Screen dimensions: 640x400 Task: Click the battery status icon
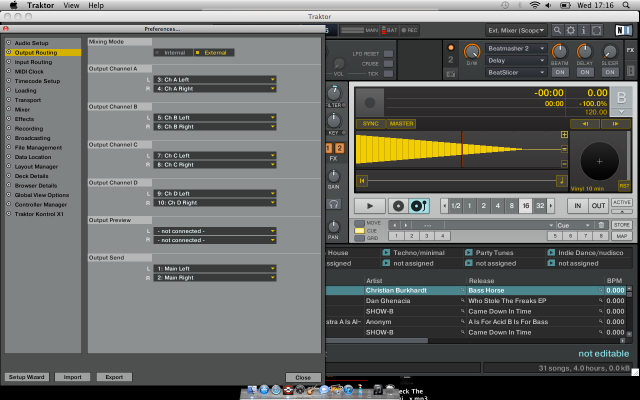click(x=565, y=5)
